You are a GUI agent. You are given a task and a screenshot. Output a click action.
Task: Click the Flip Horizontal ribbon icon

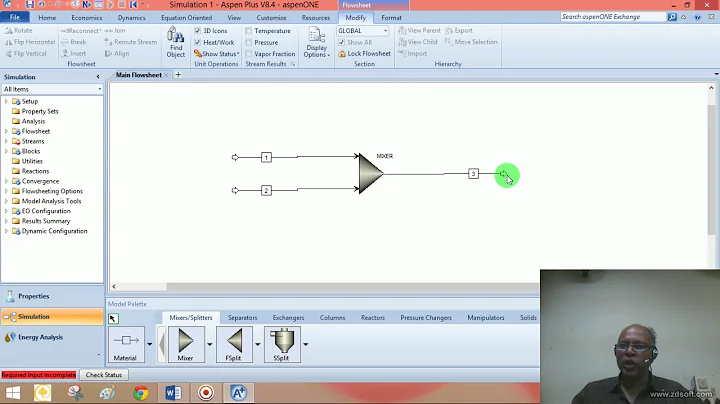click(8, 42)
